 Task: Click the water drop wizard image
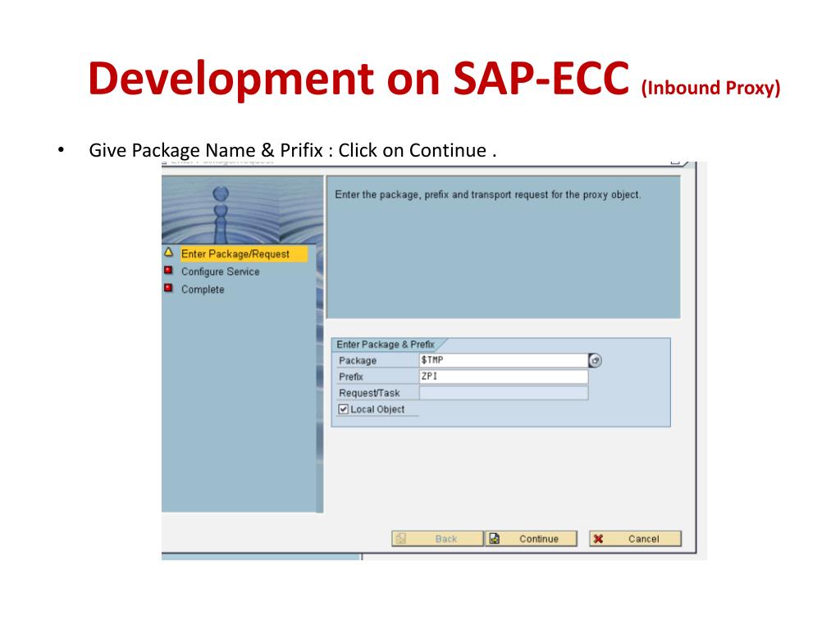(x=242, y=210)
